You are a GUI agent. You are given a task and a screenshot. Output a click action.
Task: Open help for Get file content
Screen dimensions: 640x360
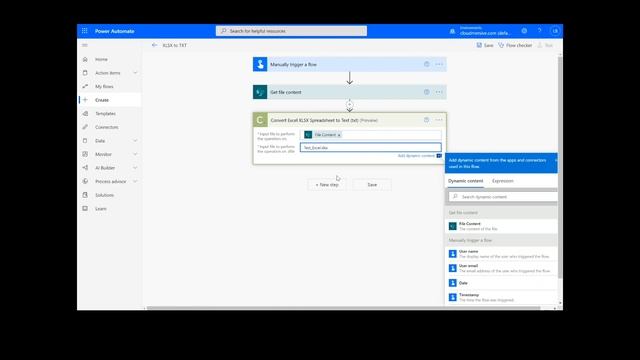click(x=427, y=92)
